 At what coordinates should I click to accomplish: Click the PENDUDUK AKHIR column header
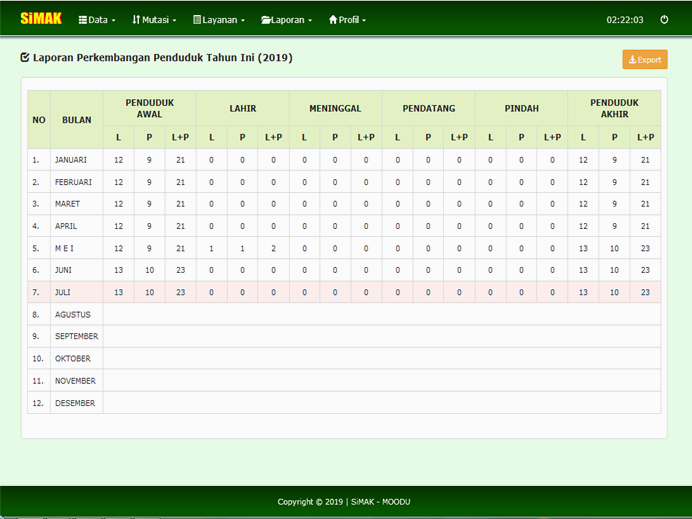click(x=614, y=107)
